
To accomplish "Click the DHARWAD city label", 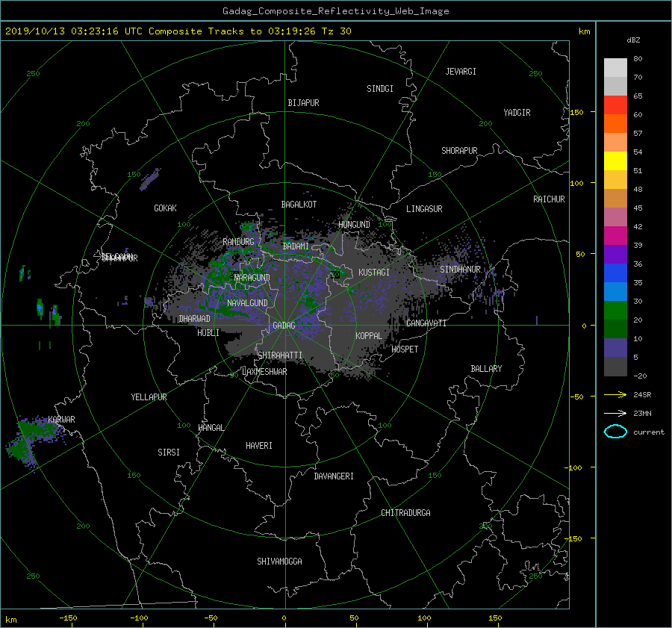I will [x=194, y=319].
